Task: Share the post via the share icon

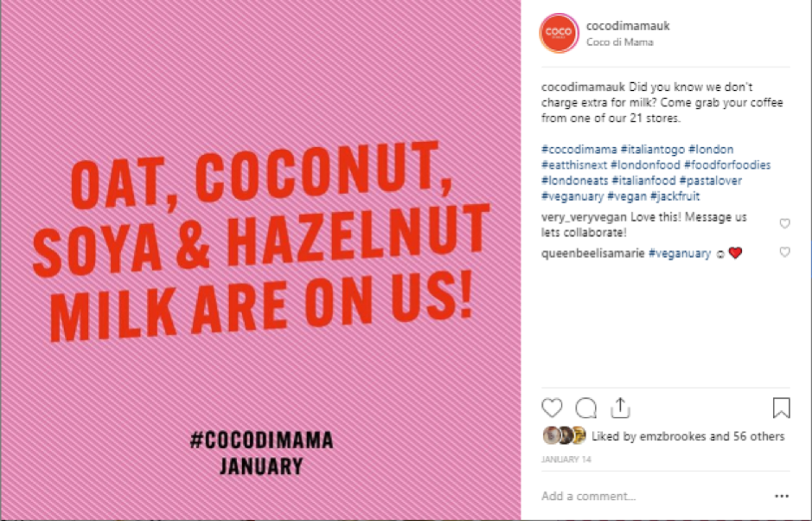Action: coord(619,407)
